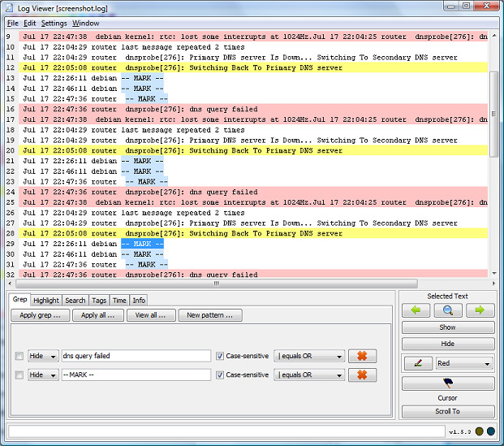504x446 pixels.
Task: Toggle Case-sensitive for 'dns query failed' pattern
Action: tap(220, 356)
